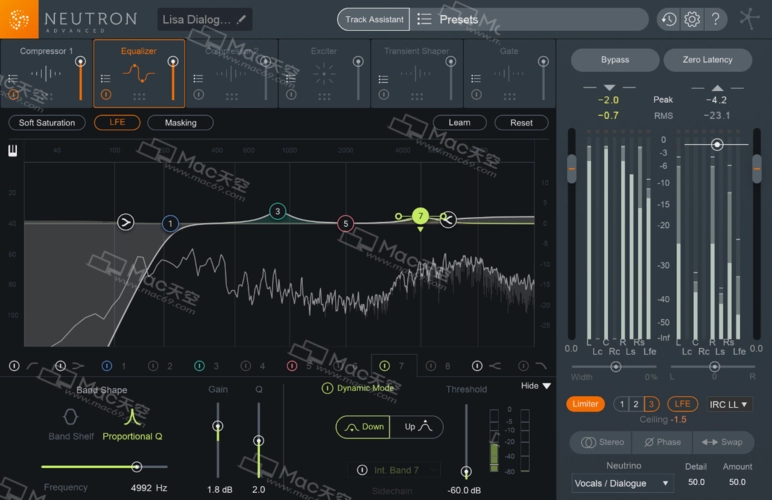Set dynamic mode to Down
The height and width of the screenshot is (500, 772).
pos(363,427)
